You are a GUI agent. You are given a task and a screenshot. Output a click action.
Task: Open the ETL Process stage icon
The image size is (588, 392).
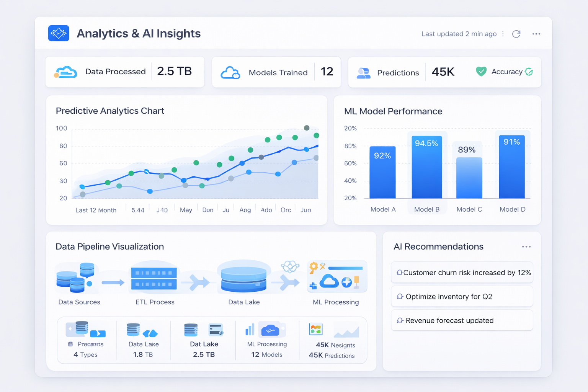tap(154, 276)
